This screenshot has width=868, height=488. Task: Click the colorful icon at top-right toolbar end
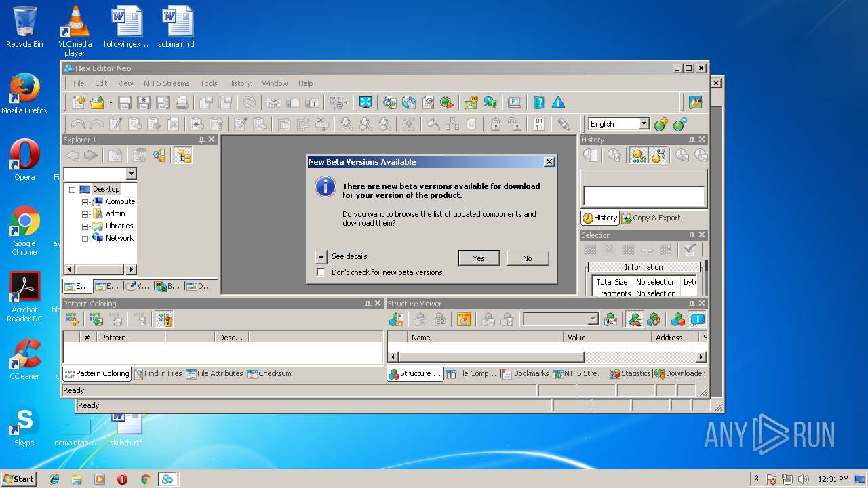tap(695, 103)
